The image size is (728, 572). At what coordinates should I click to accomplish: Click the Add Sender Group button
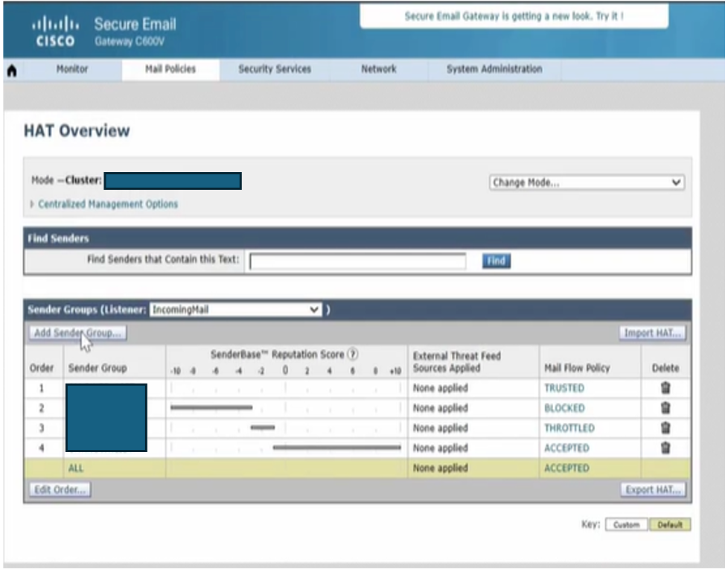click(x=77, y=333)
